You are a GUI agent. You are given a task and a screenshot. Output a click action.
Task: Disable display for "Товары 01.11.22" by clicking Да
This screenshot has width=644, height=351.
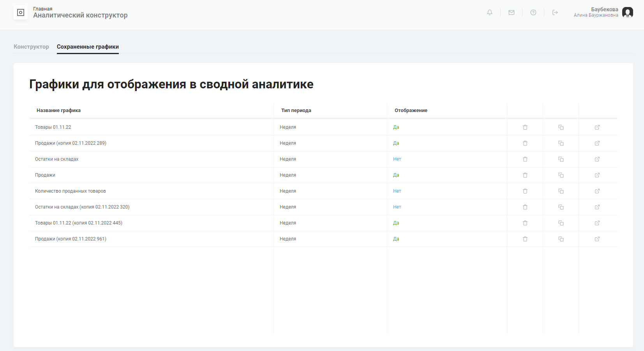pos(396,127)
